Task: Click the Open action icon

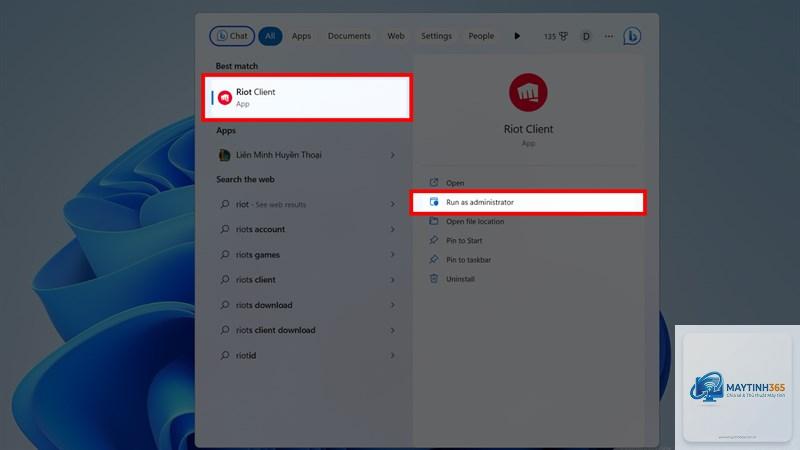Action: point(434,182)
